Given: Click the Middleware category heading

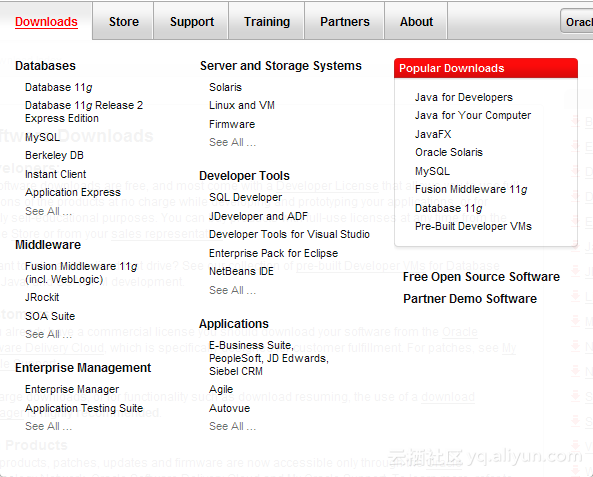Looking at the screenshot, I should (x=48, y=245).
